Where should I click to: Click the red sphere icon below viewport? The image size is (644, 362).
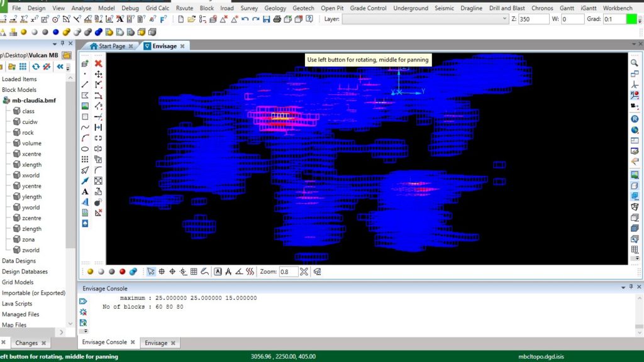[123, 271]
